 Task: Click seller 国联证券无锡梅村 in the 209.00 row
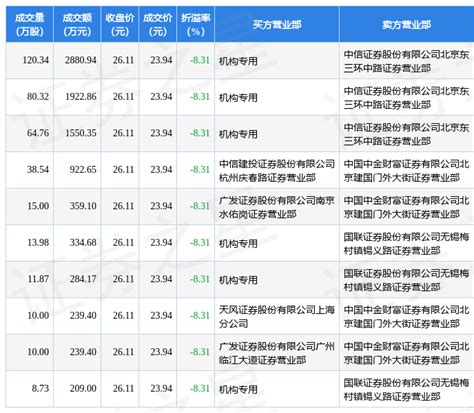pyautogui.click(x=406, y=389)
